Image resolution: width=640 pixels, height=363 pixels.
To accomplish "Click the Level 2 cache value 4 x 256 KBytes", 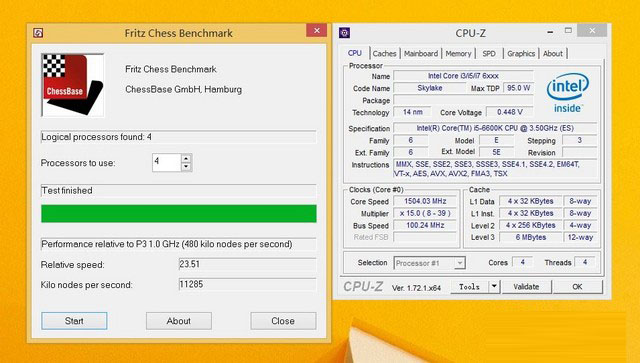I will pyautogui.click(x=531, y=225).
